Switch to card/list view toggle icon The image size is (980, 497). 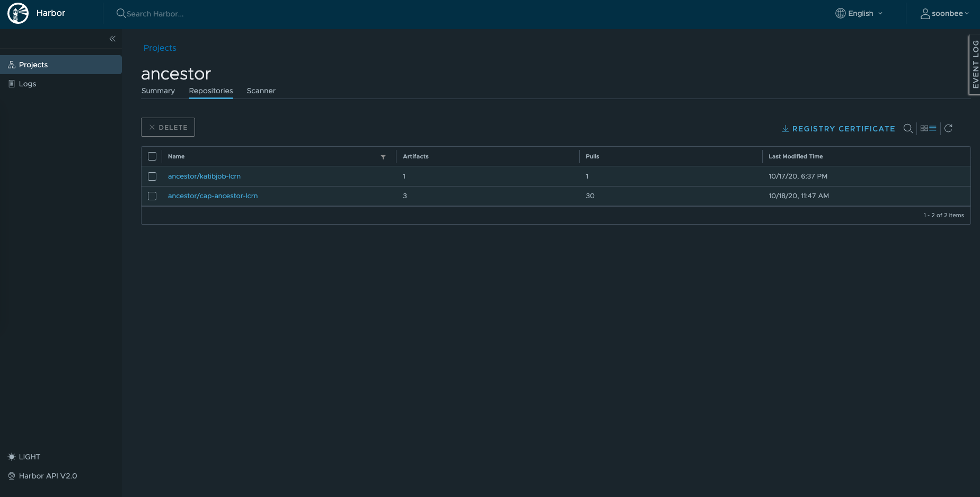928,128
